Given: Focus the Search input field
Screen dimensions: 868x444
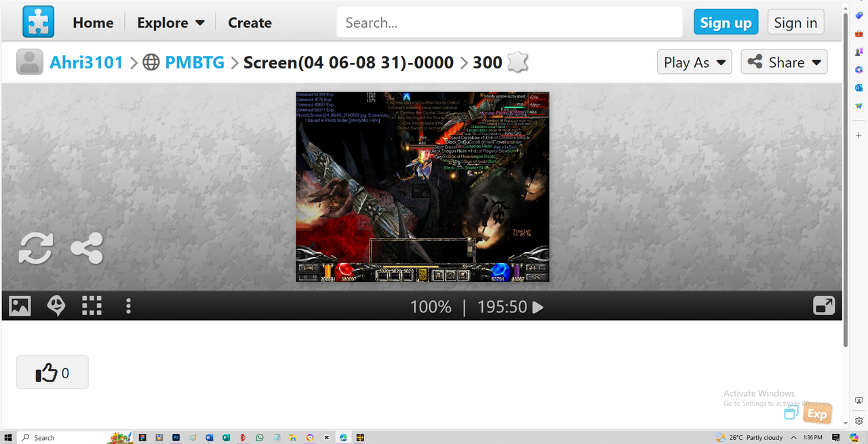Looking at the screenshot, I should pos(509,22).
